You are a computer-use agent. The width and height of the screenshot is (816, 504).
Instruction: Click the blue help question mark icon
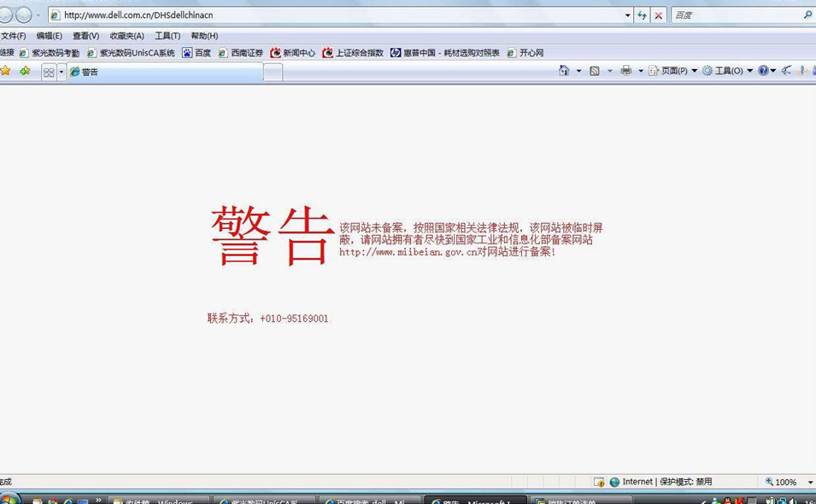763,71
